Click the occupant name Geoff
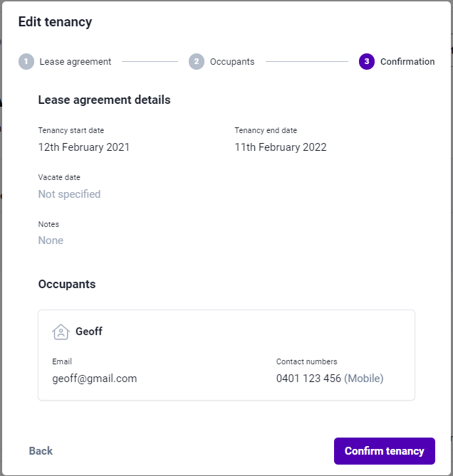The image size is (453, 476). (89, 331)
